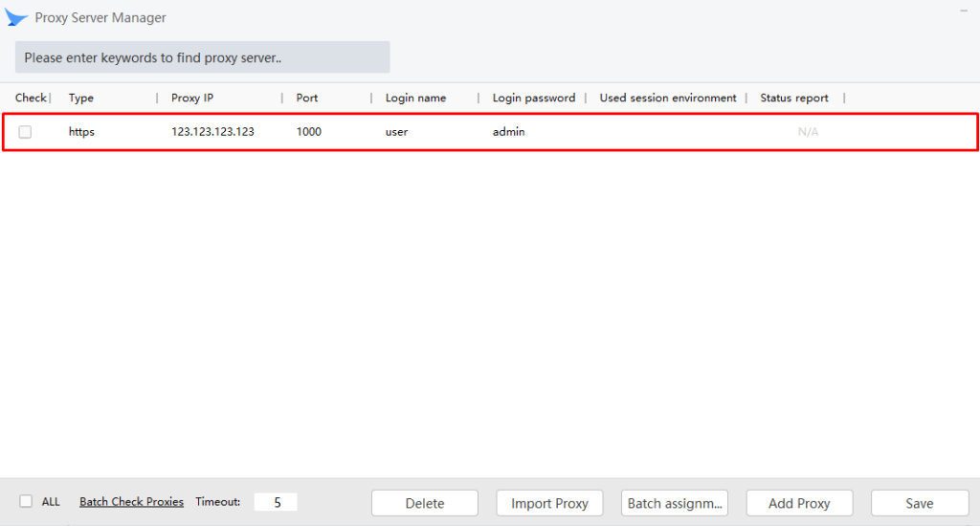Click the Login name column header
The width and height of the screenshot is (980, 526).
pos(415,98)
